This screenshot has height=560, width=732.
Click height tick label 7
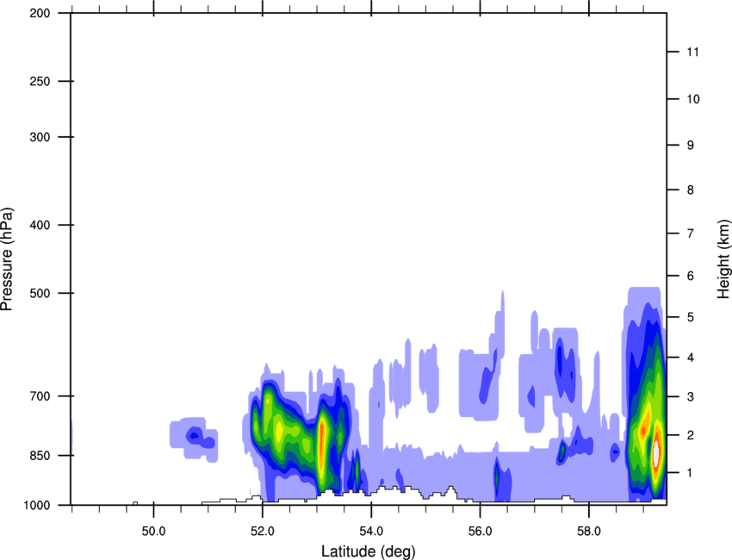click(691, 233)
